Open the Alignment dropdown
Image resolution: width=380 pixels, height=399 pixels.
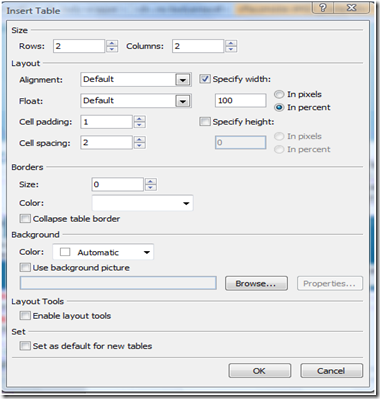click(183, 80)
